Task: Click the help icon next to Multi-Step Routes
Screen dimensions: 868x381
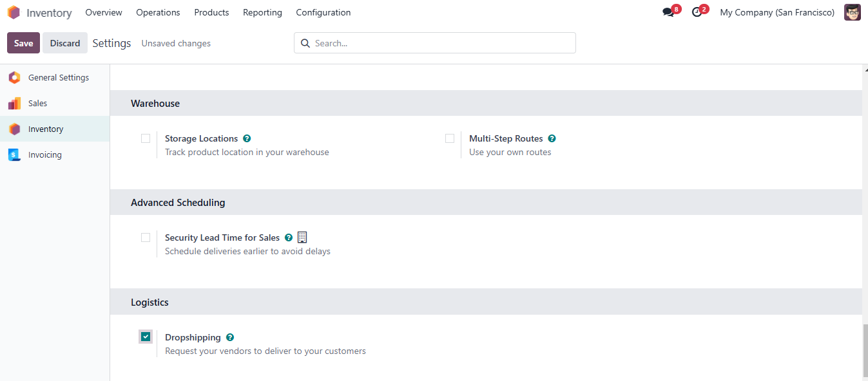Action: [552, 138]
